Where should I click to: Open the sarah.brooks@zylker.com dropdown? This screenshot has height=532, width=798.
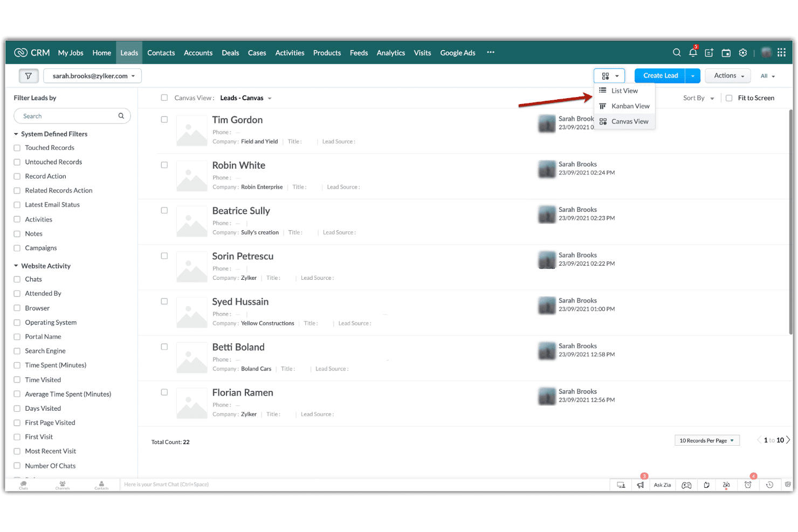coord(93,76)
